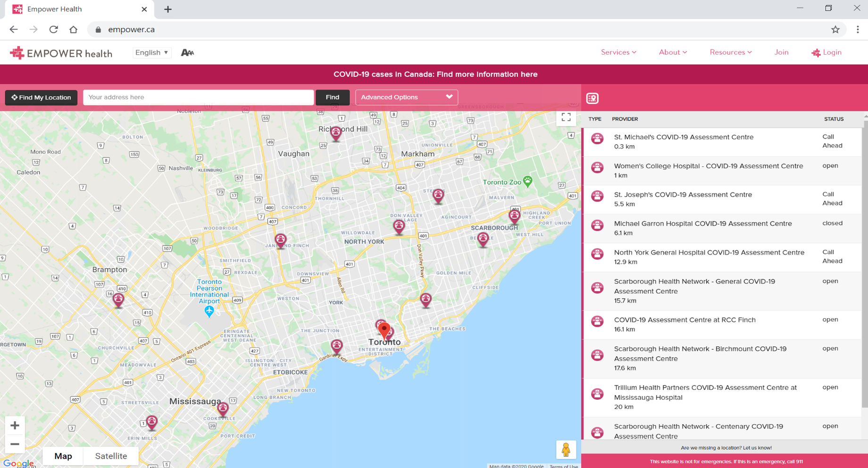Open the Chrome three-dot menu
The width and height of the screenshot is (868, 468).
(858, 29)
